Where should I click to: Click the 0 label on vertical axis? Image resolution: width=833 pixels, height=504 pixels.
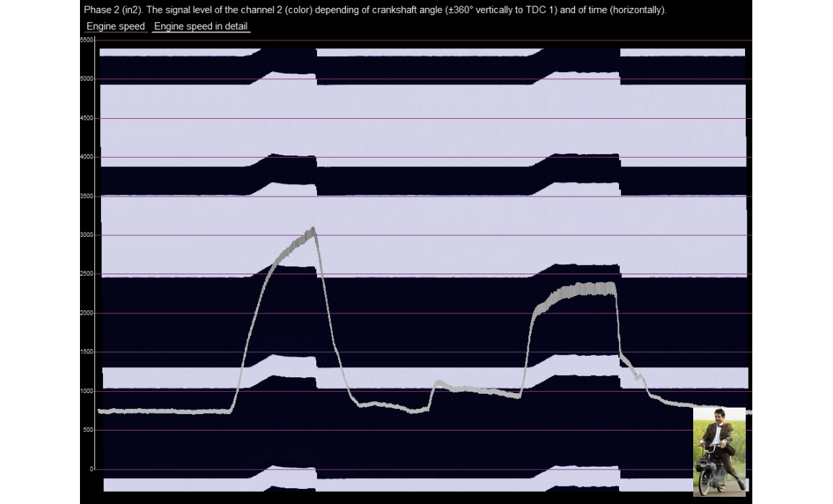click(x=91, y=469)
